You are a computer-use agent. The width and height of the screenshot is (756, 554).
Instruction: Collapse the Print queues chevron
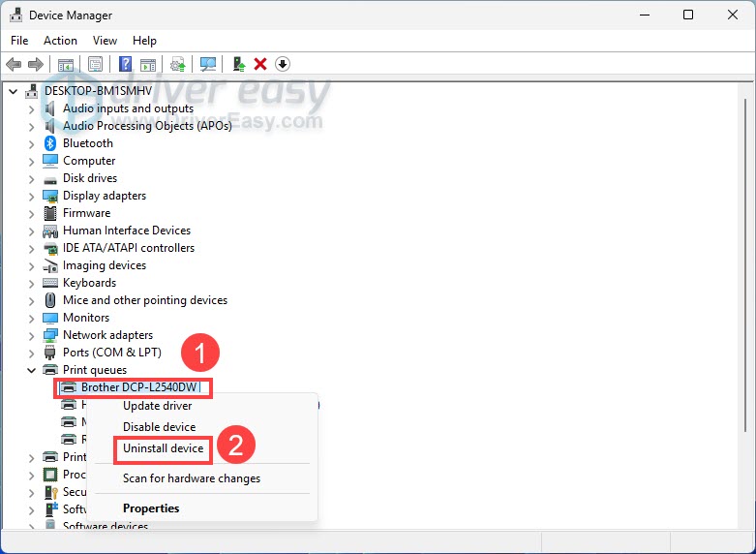pyautogui.click(x=31, y=370)
